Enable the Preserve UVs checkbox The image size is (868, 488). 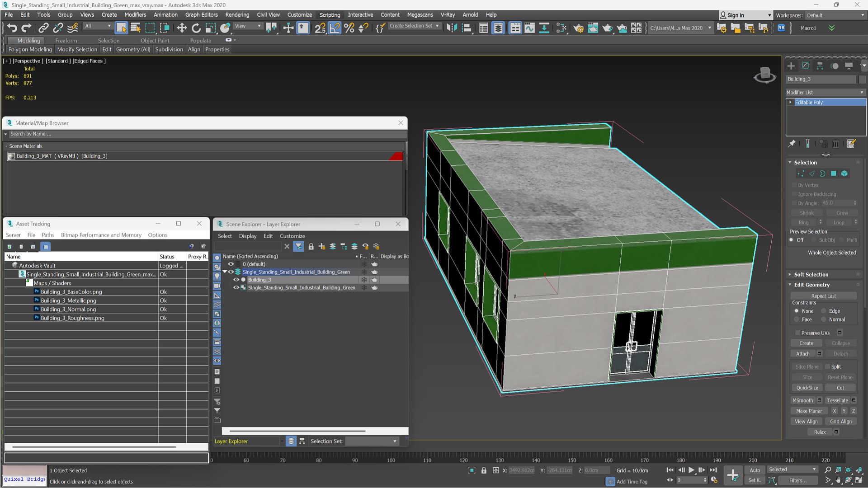(x=797, y=333)
